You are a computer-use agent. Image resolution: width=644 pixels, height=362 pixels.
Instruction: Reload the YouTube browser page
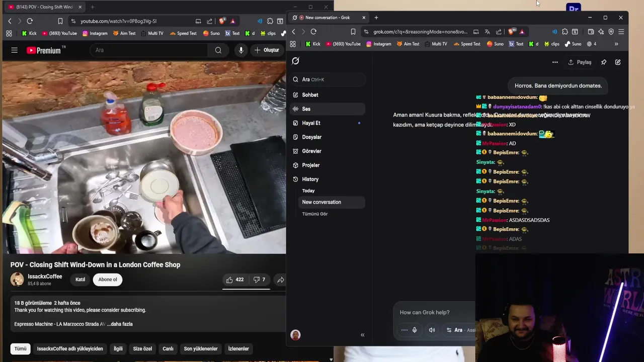coord(30,21)
